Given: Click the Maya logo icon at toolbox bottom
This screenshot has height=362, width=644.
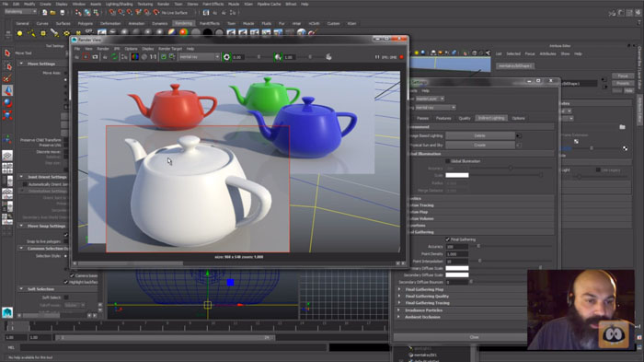Looking at the screenshot, I should pyautogui.click(x=7, y=312).
